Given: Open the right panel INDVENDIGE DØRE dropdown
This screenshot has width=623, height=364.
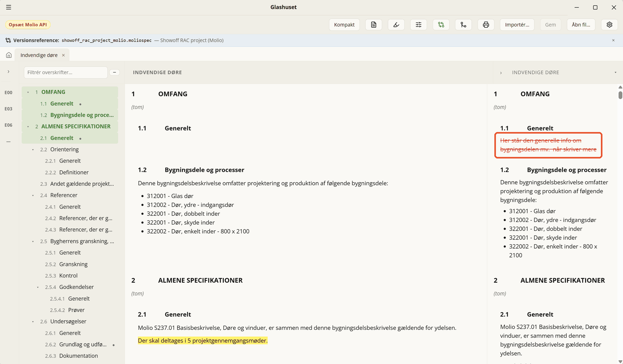Looking at the screenshot, I should (x=615, y=73).
